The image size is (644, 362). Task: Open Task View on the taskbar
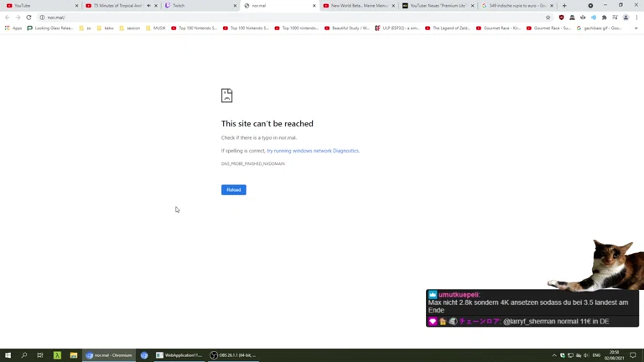point(40,355)
